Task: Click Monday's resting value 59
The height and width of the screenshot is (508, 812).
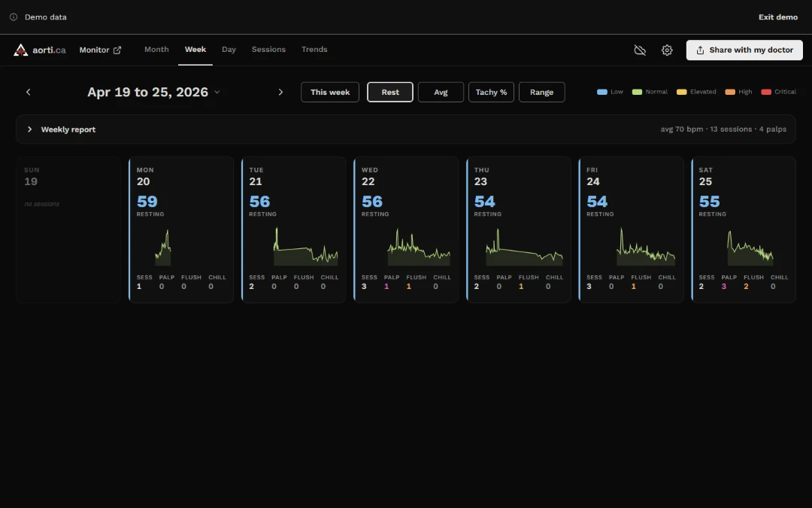Action: [147, 201]
